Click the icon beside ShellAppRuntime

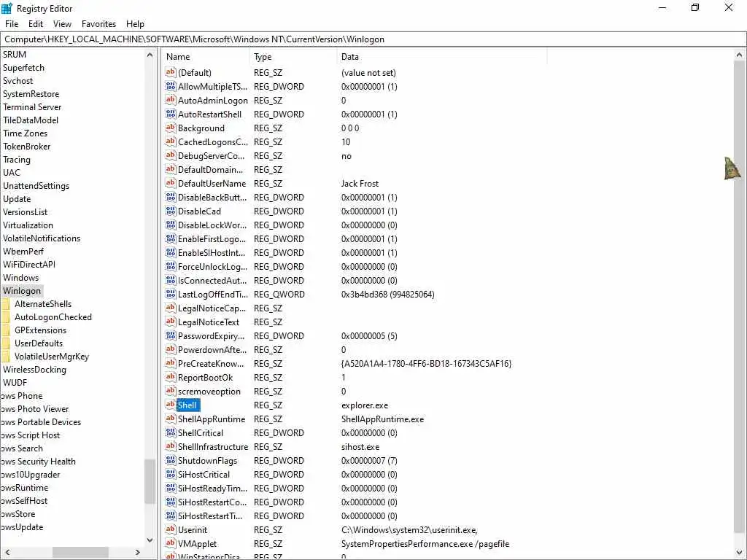170,419
